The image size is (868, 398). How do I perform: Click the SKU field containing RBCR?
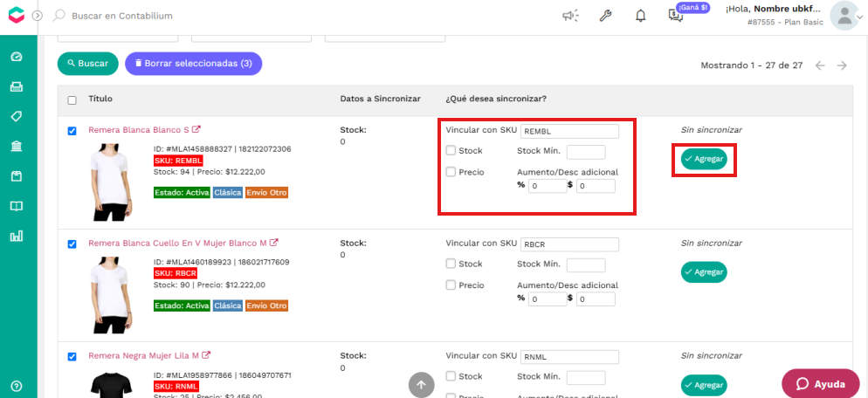coord(569,244)
